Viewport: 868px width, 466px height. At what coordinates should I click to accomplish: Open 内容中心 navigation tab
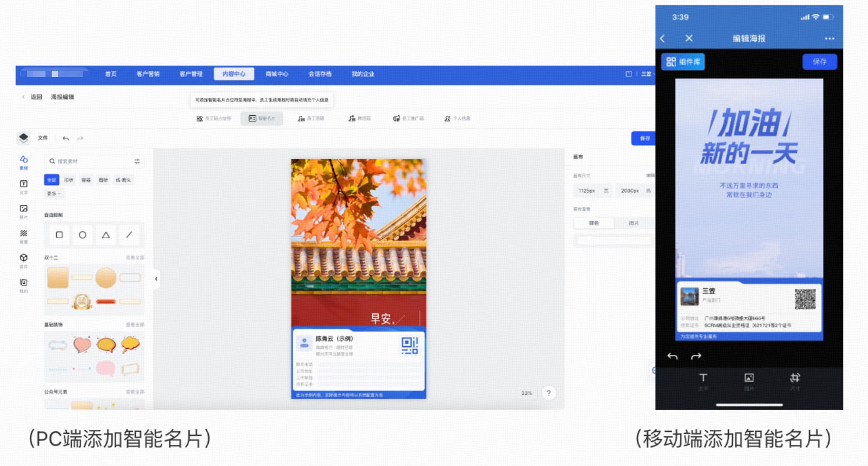coord(234,74)
